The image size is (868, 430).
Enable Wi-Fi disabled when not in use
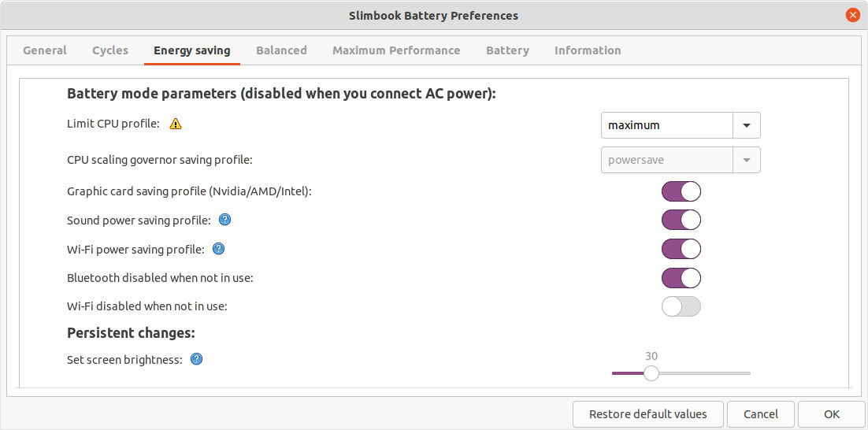click(x=681, y=306)
